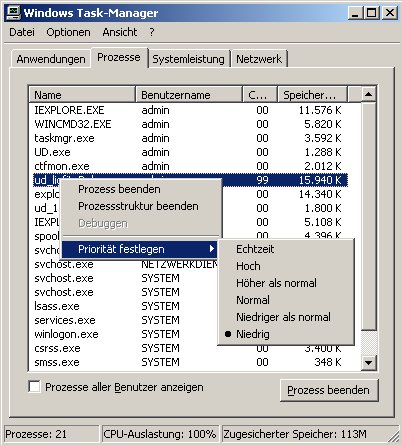The height and width of the screenshot is (445, 402).
Task: Sort by the Speicher column header
Action: (313, 95)
